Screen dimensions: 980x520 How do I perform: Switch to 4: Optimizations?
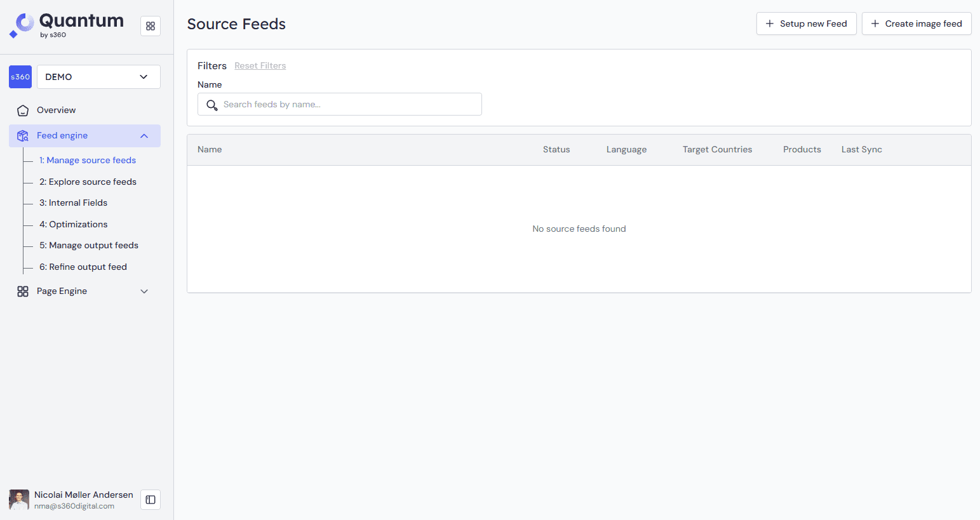click(x=73, y=224)
